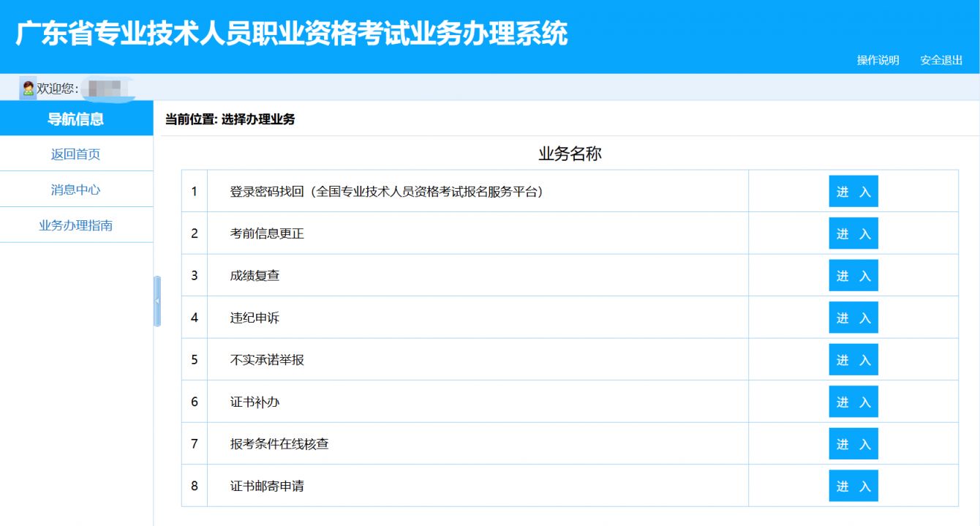Click the 业务名称 table heading

click(570, 154)
